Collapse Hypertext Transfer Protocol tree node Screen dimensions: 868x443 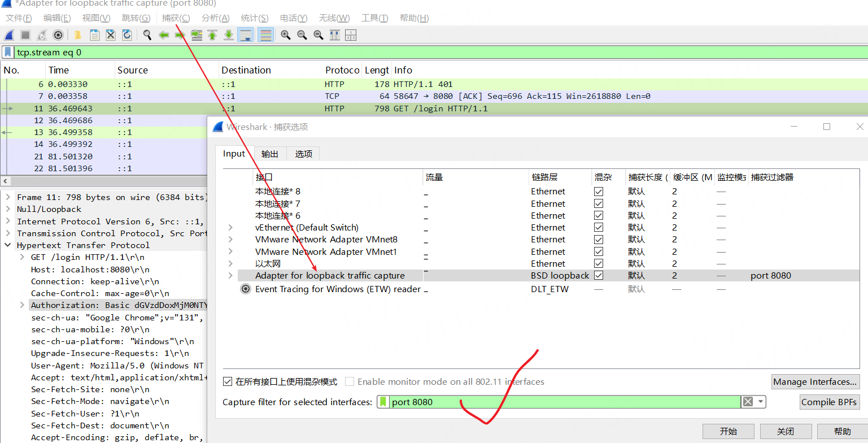(8, 245)
